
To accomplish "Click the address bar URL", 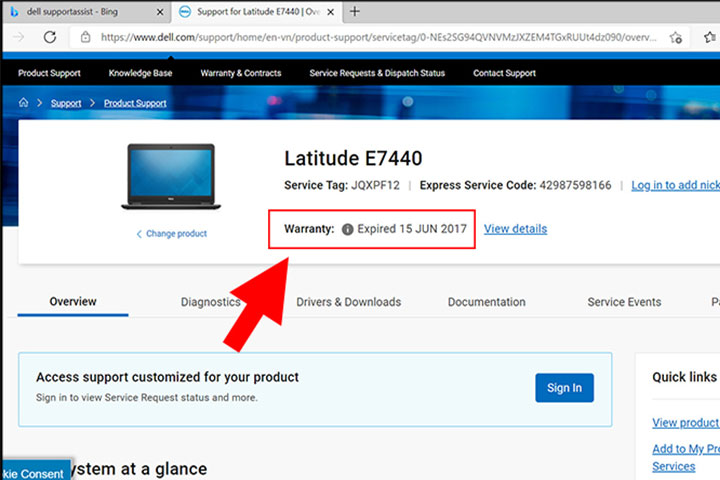I will (378, 37).
